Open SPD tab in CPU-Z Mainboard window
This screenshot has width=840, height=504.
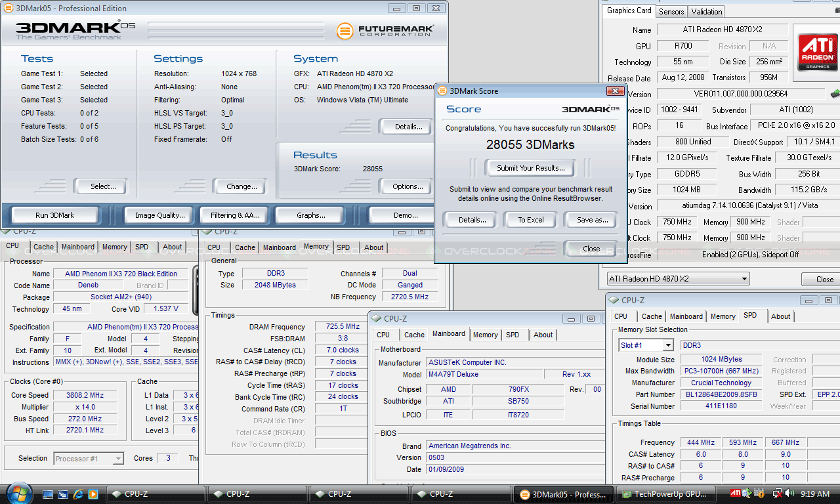coord(513,335)
